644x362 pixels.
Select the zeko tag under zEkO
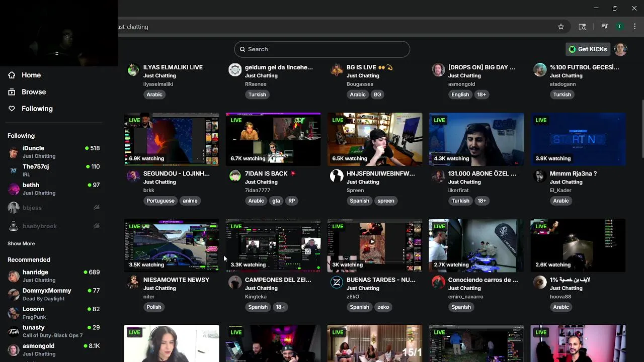point(383,307)
